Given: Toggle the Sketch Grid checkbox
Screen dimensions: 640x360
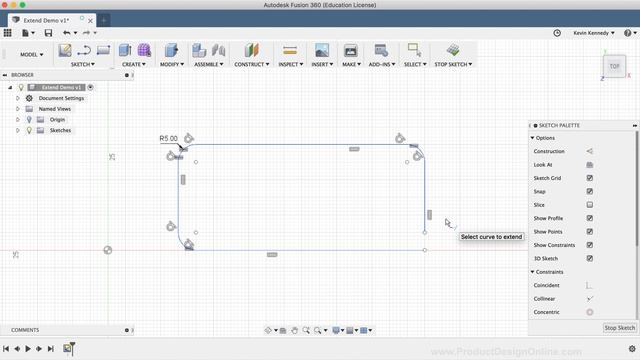Looking at the screenshot, I should [589, 178].
